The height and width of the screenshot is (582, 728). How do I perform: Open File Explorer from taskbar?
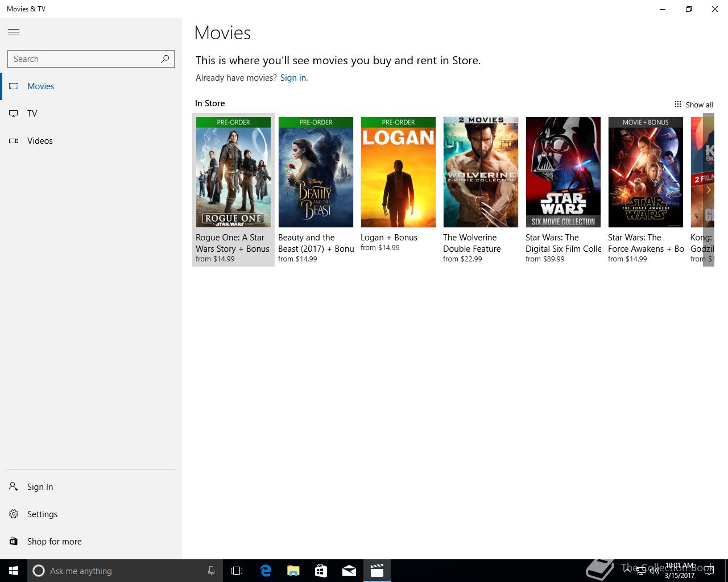tap(293, 571)
